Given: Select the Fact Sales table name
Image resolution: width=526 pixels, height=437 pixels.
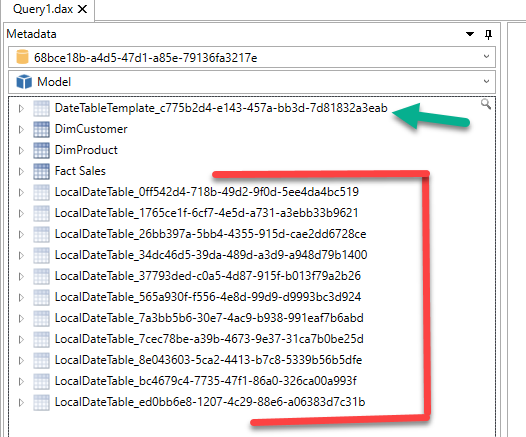Looking at the screenshot, I should pyautogui.click(x=80, y=171).
